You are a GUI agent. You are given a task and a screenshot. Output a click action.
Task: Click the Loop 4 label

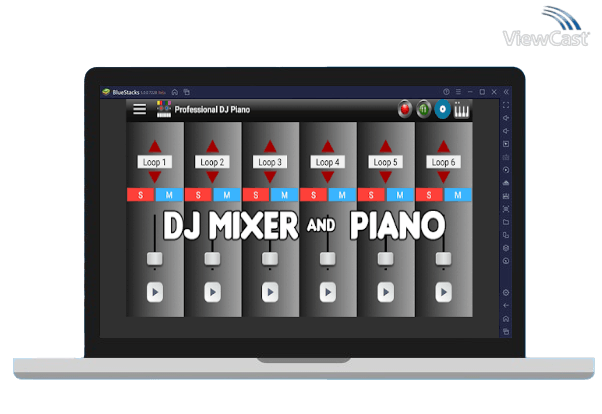point(327,162)
